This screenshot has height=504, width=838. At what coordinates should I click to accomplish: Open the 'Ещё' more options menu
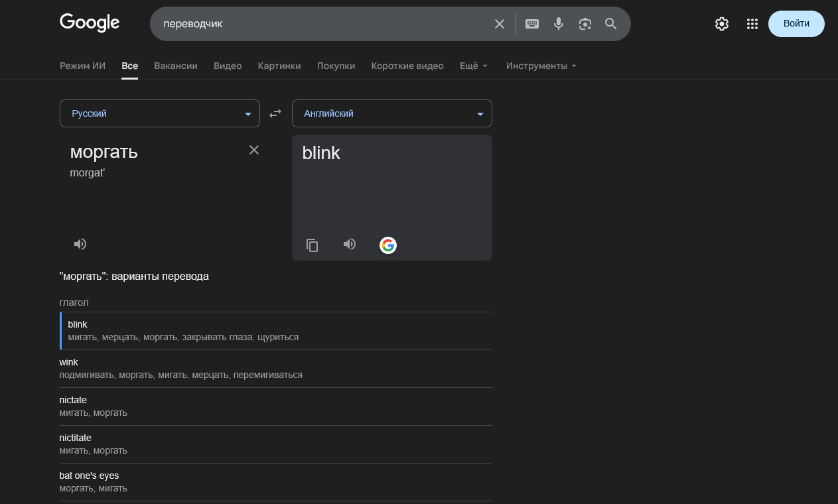(x=473, y=66)
